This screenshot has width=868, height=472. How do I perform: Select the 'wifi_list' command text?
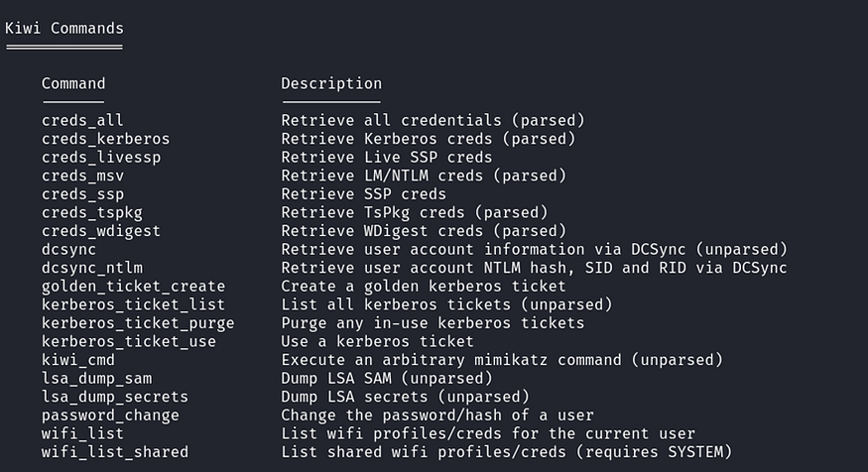pyautogui.click(x=82, y=433)
